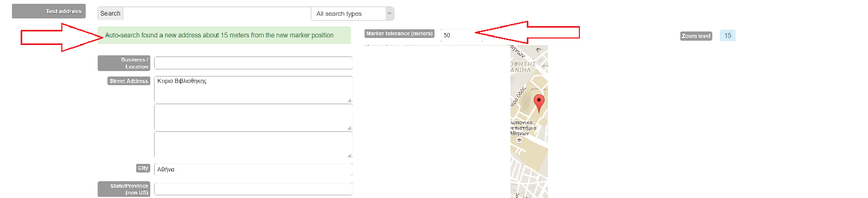The image size is (868, 198).
Task: Click the Marker tolerance field showing 50
Action: [x=461, y=35]
